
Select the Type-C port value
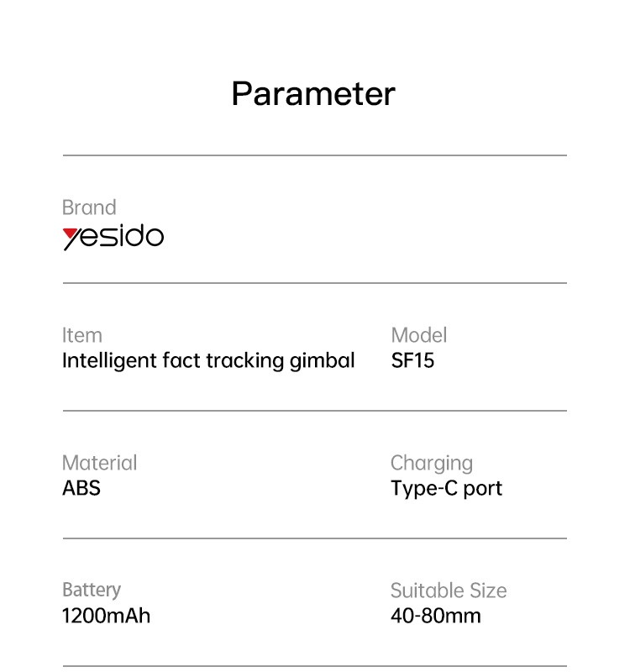pos(446,488)
